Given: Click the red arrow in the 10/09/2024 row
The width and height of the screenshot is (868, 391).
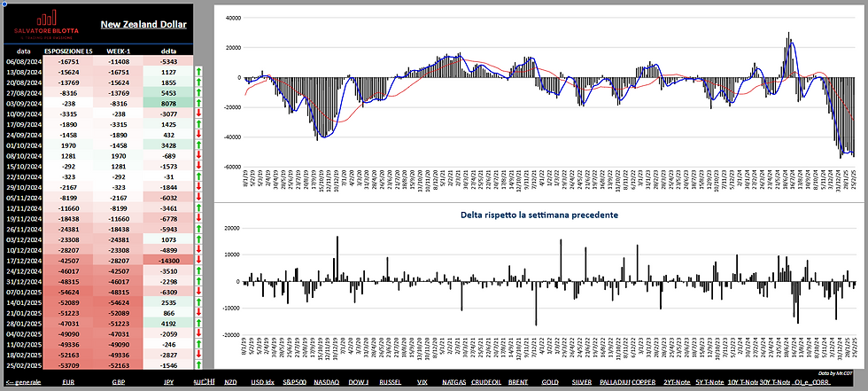Looking at the screenshot, I should pos(198,113).
